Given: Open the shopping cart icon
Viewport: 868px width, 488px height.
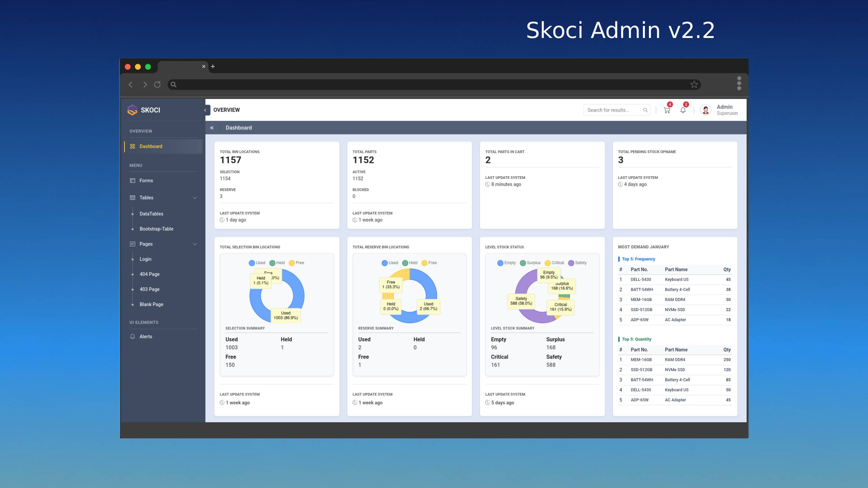Looking at the screenshot, I should (x=667, y=110).
